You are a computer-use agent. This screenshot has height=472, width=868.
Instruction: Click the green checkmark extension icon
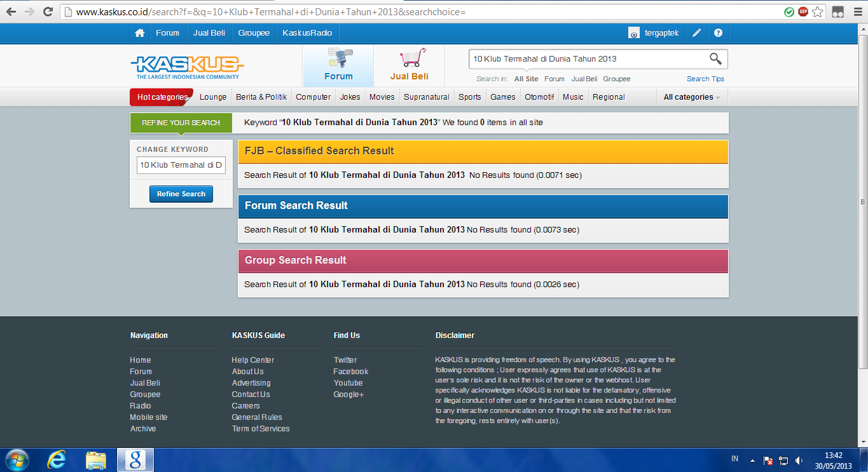coord(789,11)
